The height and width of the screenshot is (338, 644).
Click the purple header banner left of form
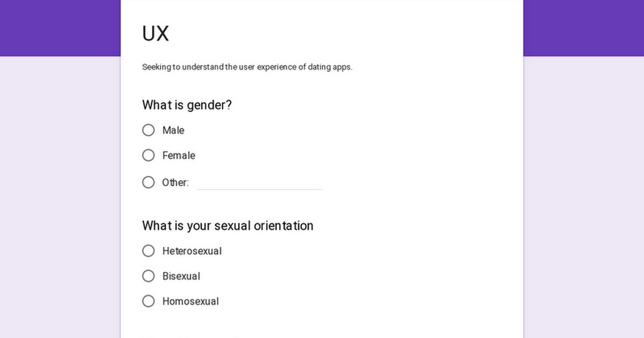(x=59, y=27)
